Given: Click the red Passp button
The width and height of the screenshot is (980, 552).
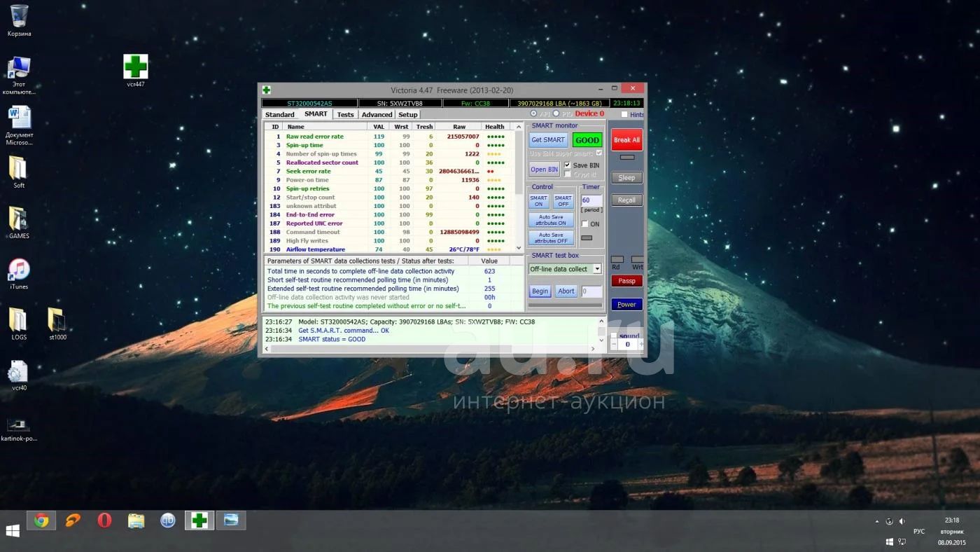Looking at the screenshot, I should [x=626, y=281].
